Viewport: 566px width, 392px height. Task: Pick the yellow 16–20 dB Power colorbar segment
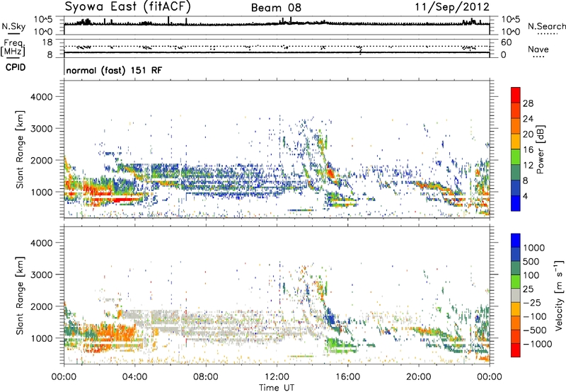(x=516, y=142)
